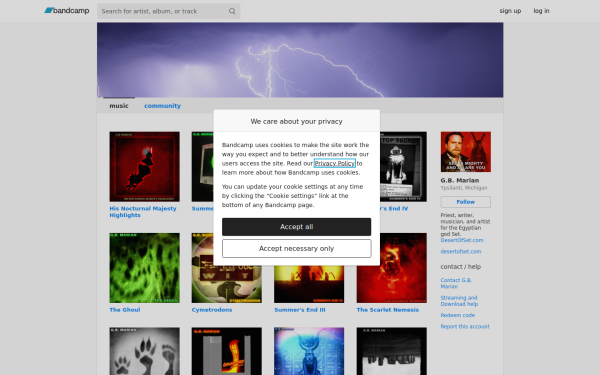The image size is (600, 375).
Task: Open the Cymetrodons album cover
Action: coord(227,284)
